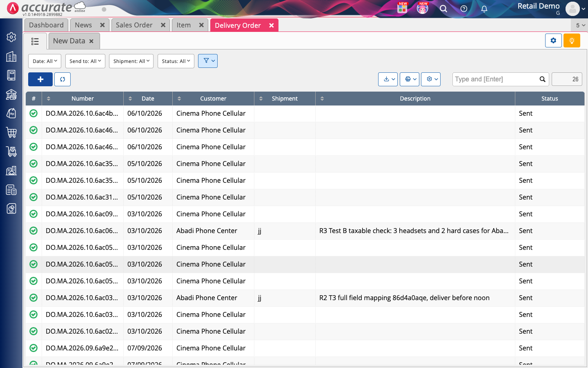
Task: Open the DO.MA.2026.10.6ac4b... order row
Action: 305,114
